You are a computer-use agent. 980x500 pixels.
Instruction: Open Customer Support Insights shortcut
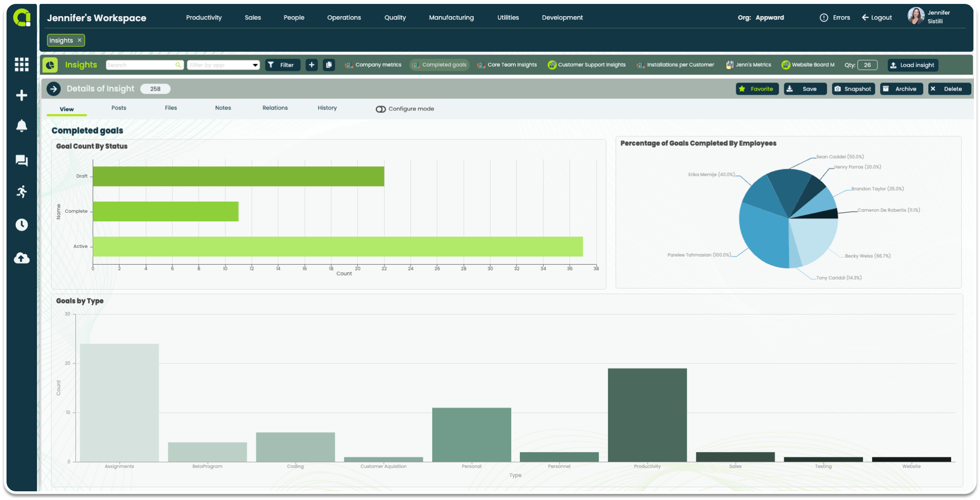587,65
